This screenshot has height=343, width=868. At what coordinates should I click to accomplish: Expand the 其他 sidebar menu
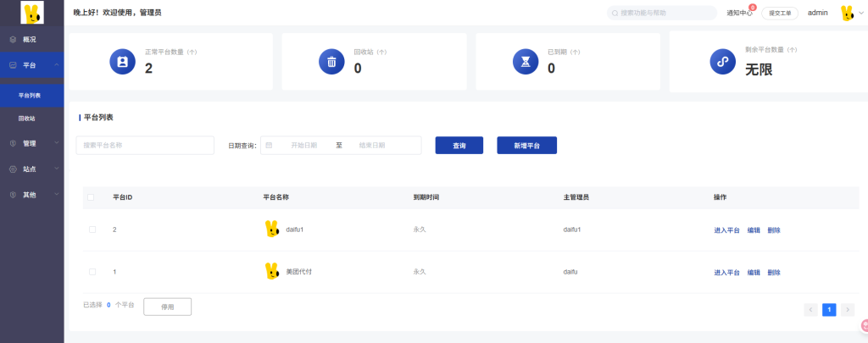(x=31, y=195)
